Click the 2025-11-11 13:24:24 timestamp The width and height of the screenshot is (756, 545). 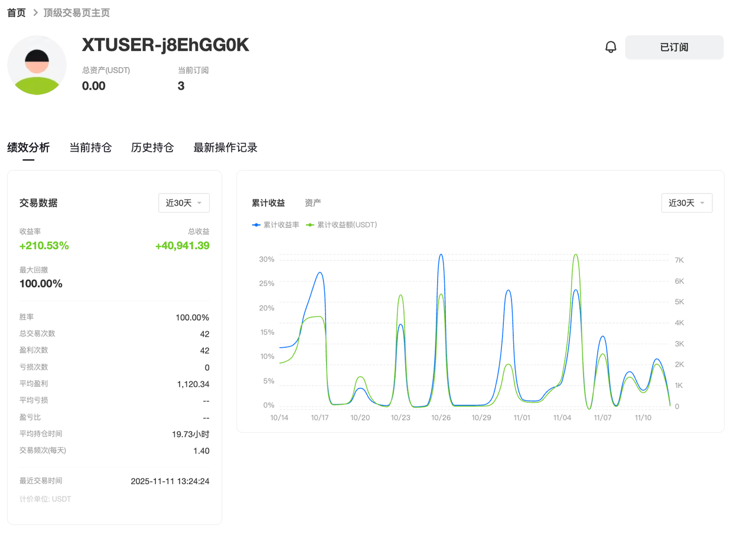(170, 481)
